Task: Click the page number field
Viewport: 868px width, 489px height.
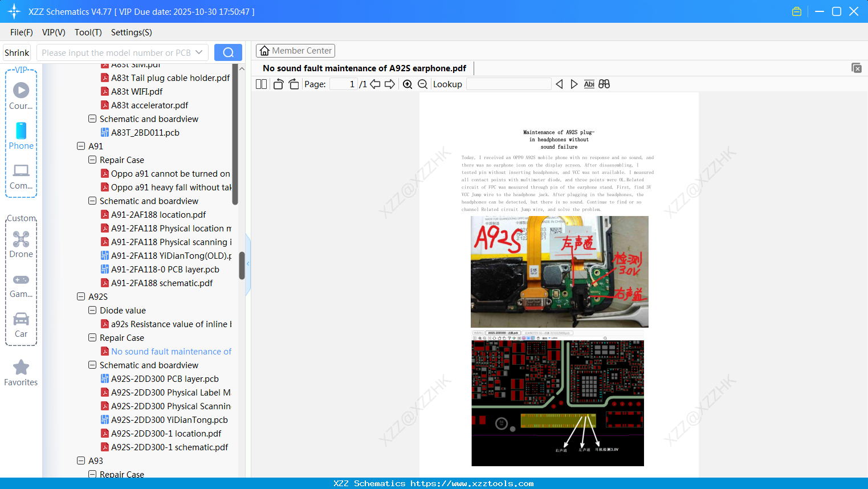Action: (344, 84)
